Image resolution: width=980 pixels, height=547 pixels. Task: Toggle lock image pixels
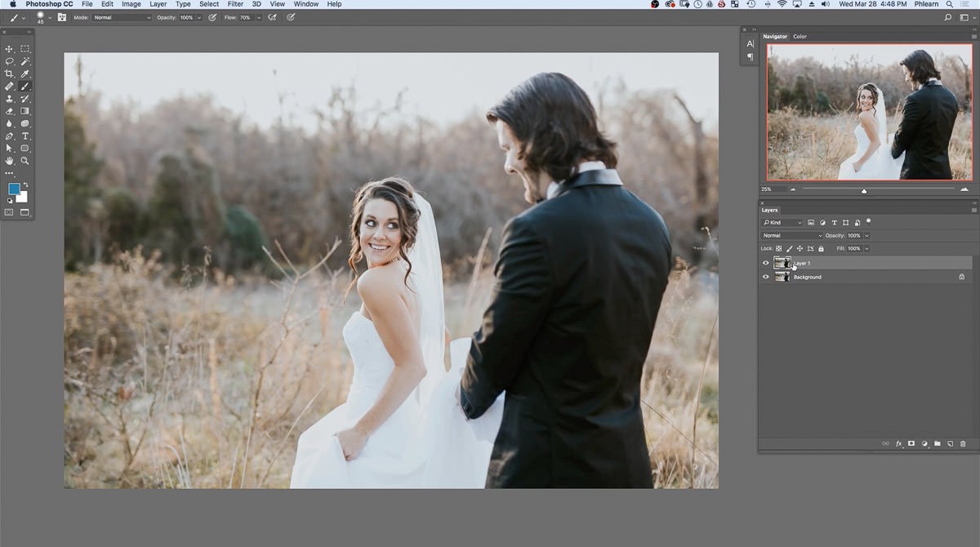point(789,248)
